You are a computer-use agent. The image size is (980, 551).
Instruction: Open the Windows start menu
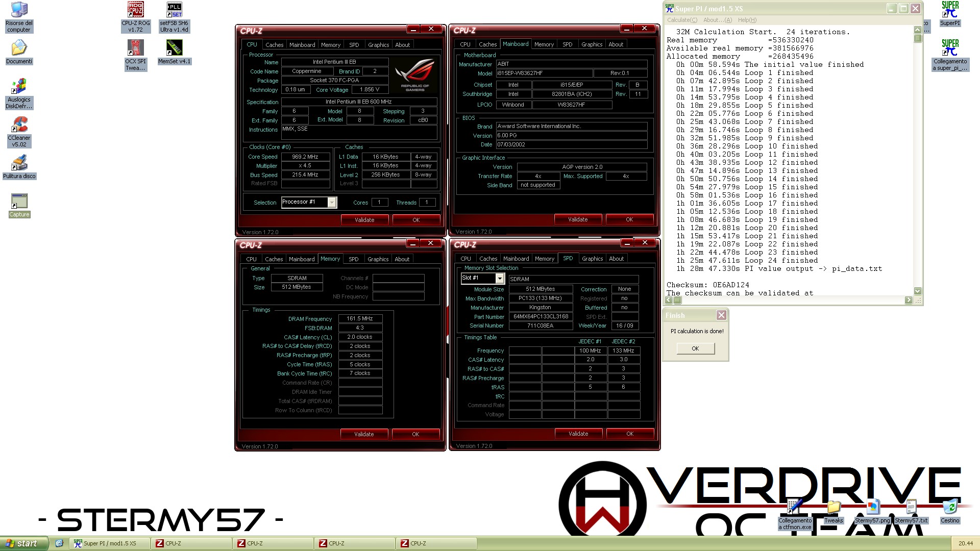point(24,543)
